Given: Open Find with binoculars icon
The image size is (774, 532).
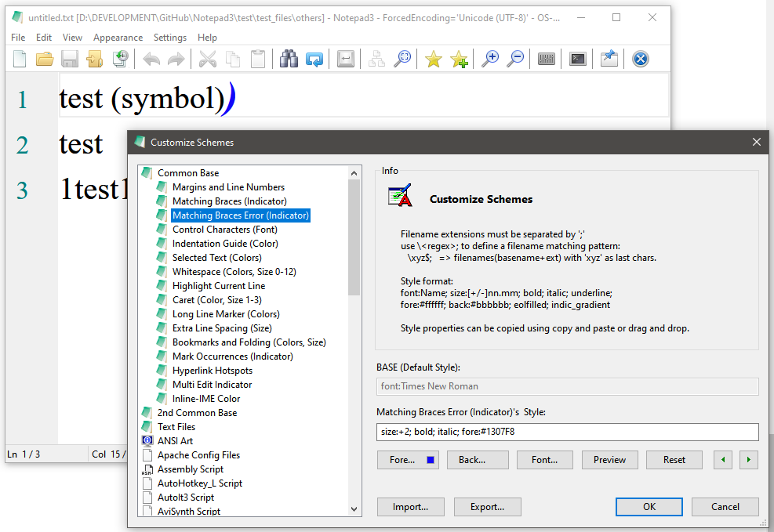Looking at the screenshot, I should (289, 60).
